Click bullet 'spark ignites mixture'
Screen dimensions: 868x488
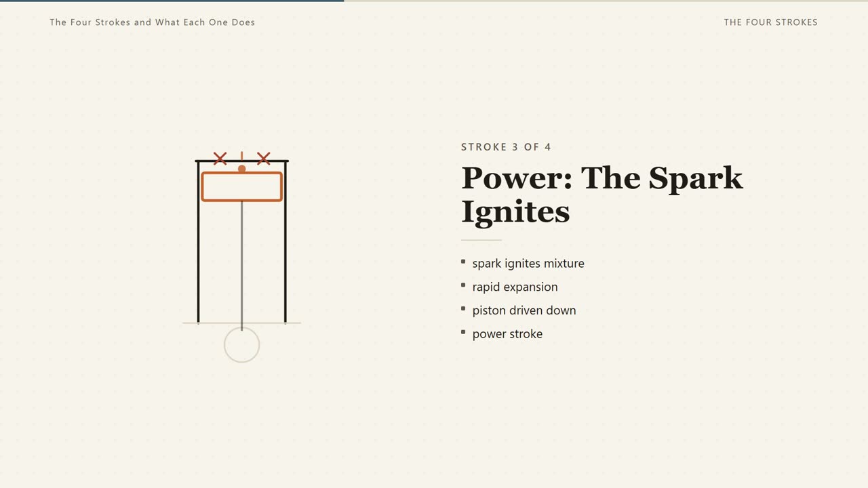click(x=528, y=263)
